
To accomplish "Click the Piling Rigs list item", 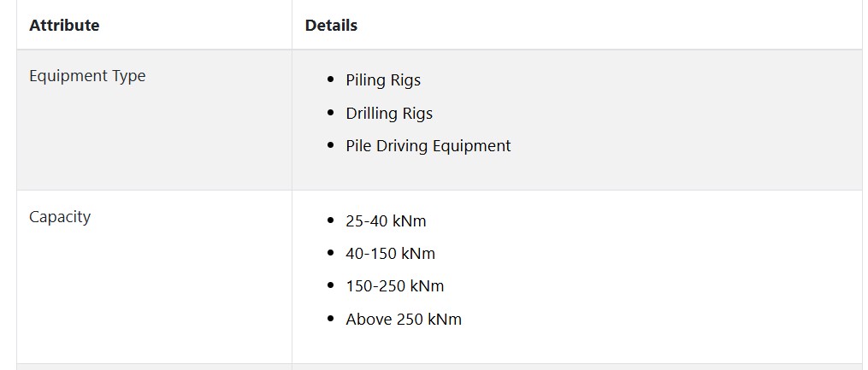I will click(x=383, y=80).
